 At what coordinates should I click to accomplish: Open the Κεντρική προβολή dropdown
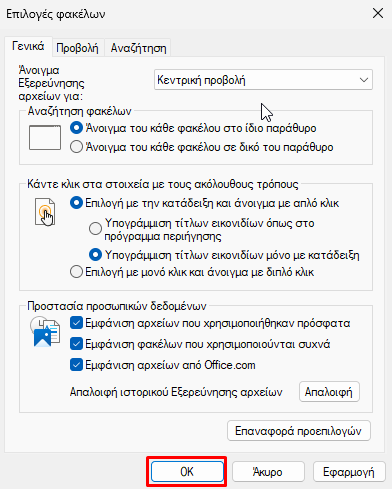(263, 80)
